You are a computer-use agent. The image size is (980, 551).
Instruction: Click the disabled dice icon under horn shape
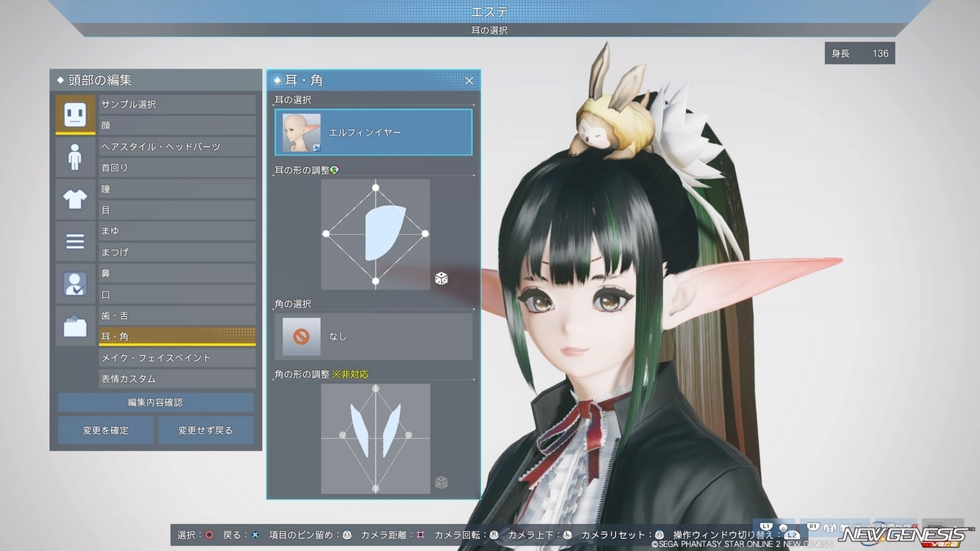(x=440, y=483)
